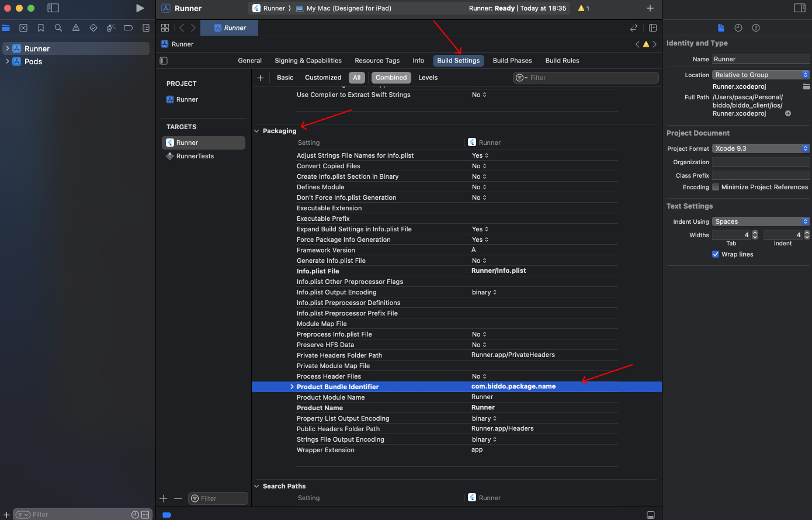Choose project location folder icon
The width and height of the screenshot is (812, 520).
(806, 86)
